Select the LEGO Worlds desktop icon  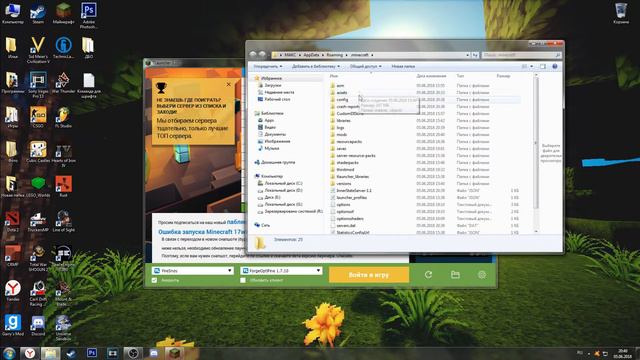pos(38,186)
